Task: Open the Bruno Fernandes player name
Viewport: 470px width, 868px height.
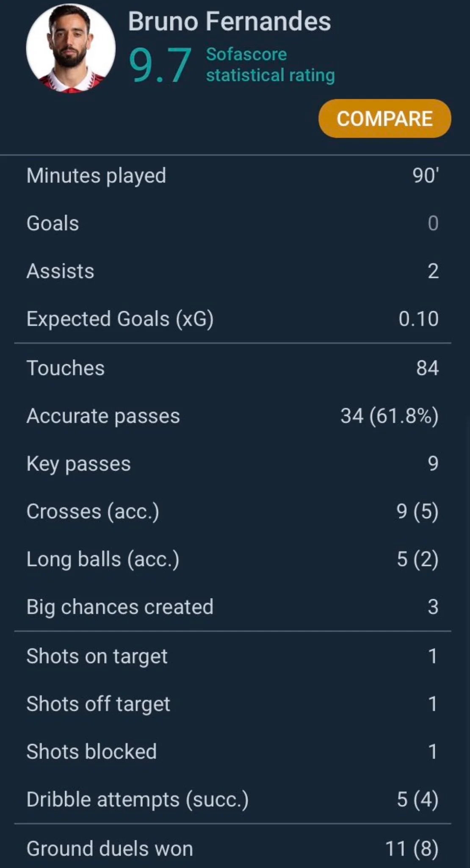Action: click(229, 22)
